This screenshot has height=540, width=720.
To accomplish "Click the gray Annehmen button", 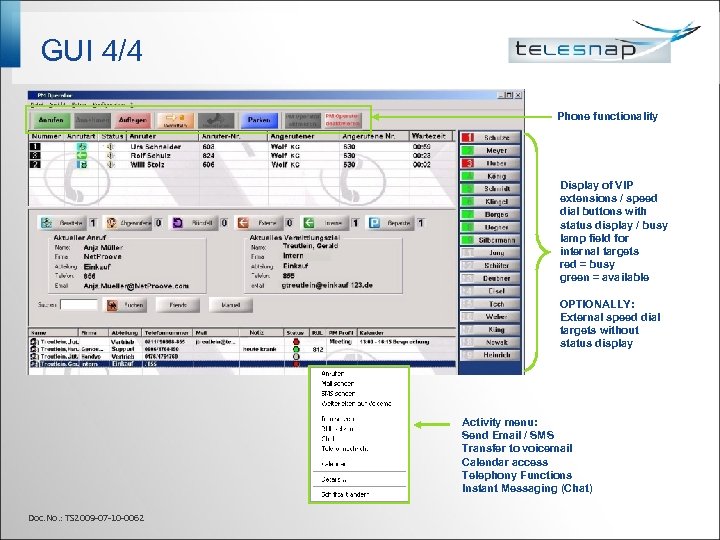I will coord(92,120).
